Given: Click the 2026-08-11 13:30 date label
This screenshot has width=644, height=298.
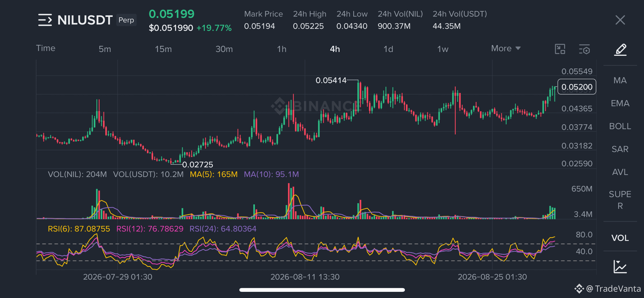Looking at the screenshot, I should tap(305, 277).
